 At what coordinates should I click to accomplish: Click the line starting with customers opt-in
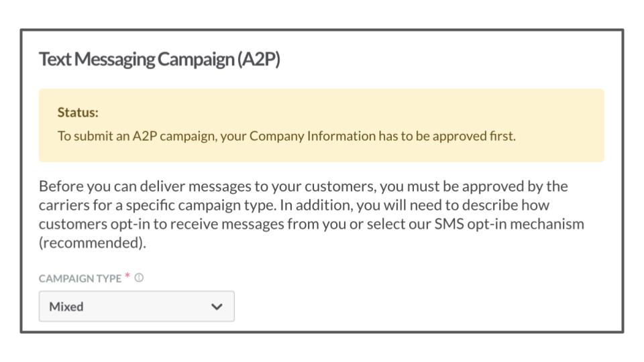click(311, 224)
